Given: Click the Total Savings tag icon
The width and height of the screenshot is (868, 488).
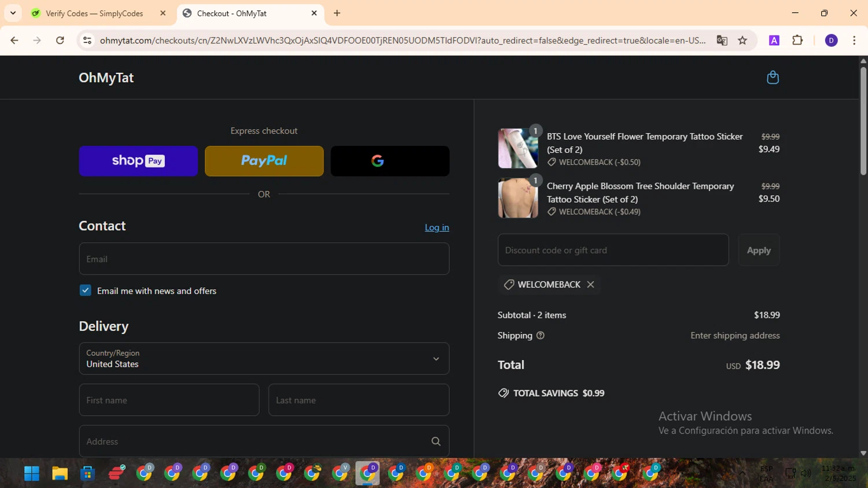Looking at the screenshot, I should coord(503,393).
